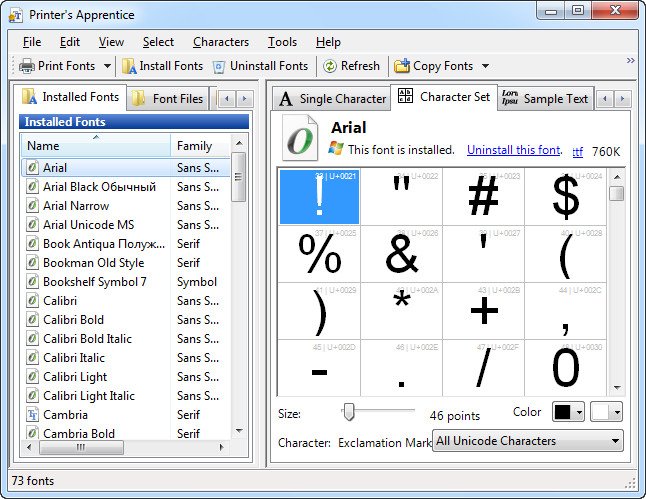The height and width of the screenshot is (499, 646).
Task: Expand the Copy Fonts dropdown arrow
Action: click(485, 66)
